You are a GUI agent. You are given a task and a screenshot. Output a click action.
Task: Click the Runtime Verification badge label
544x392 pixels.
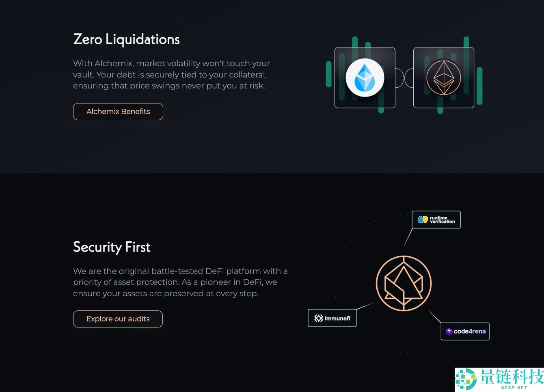click(436, 220)
